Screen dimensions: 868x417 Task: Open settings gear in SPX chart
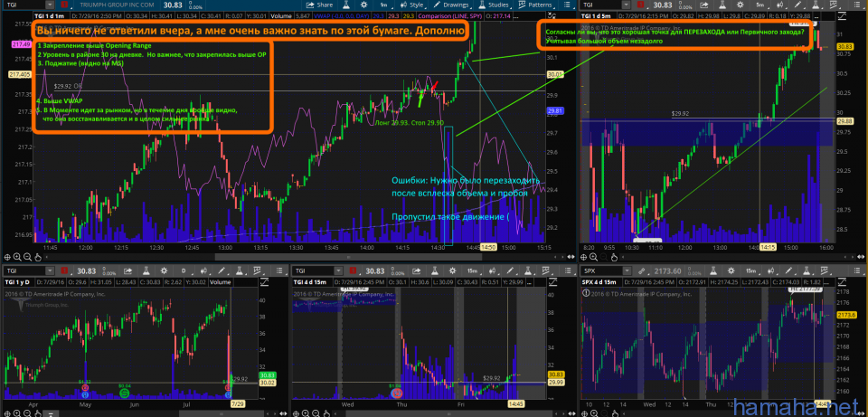[731, 270]
